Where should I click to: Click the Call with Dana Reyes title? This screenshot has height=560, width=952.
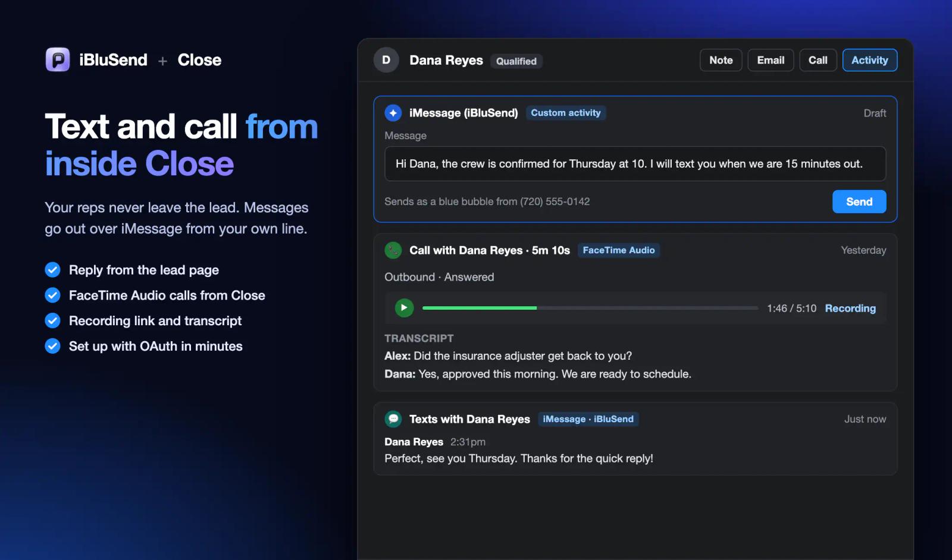pos(490,250)
